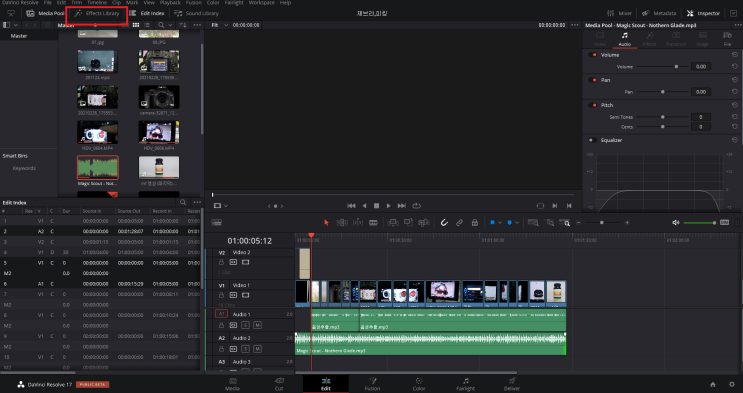Open the Edit Index panel button
The width and height of the screenshot is (743, 393).
click(147, 13)
